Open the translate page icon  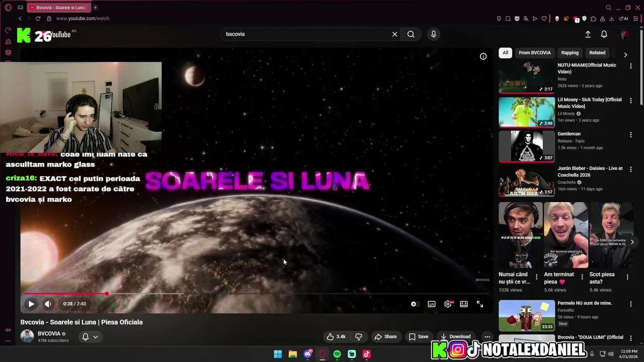click(526, 19)
